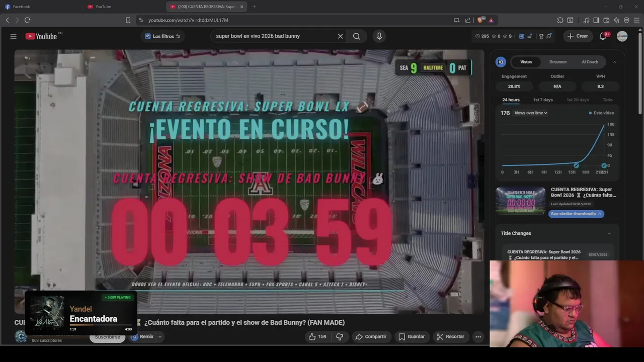644x362 pixels.
Task: Select the Resumen tab
Action: pos(557,62)
